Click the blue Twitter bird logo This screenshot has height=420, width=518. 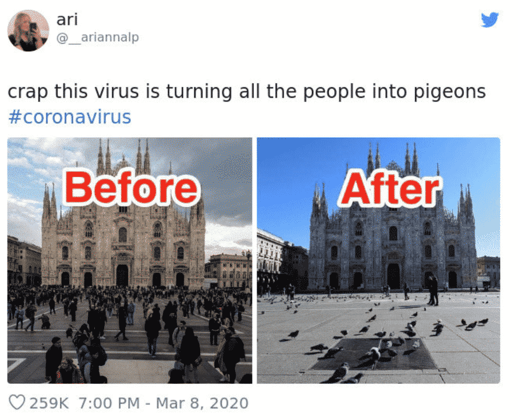coord(489,20)
